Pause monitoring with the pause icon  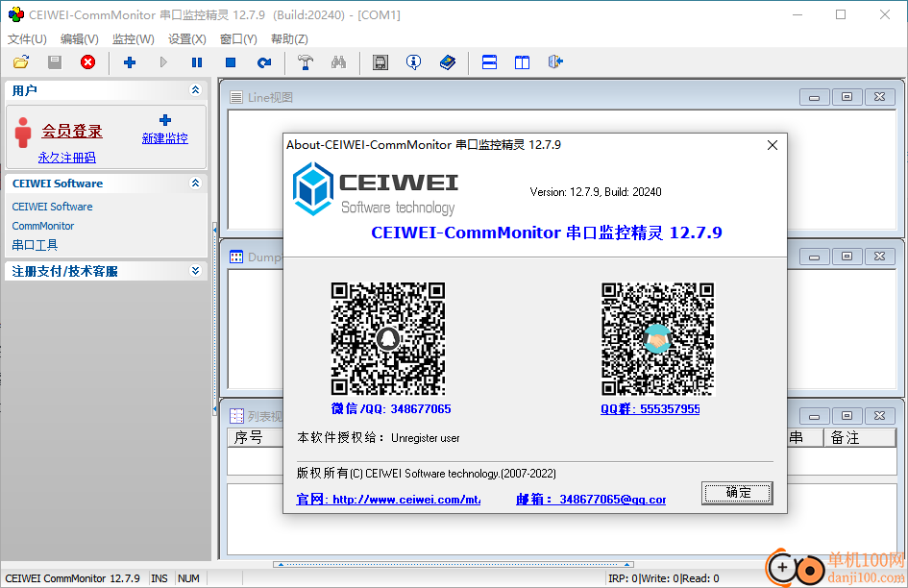(x=197, y=62)
